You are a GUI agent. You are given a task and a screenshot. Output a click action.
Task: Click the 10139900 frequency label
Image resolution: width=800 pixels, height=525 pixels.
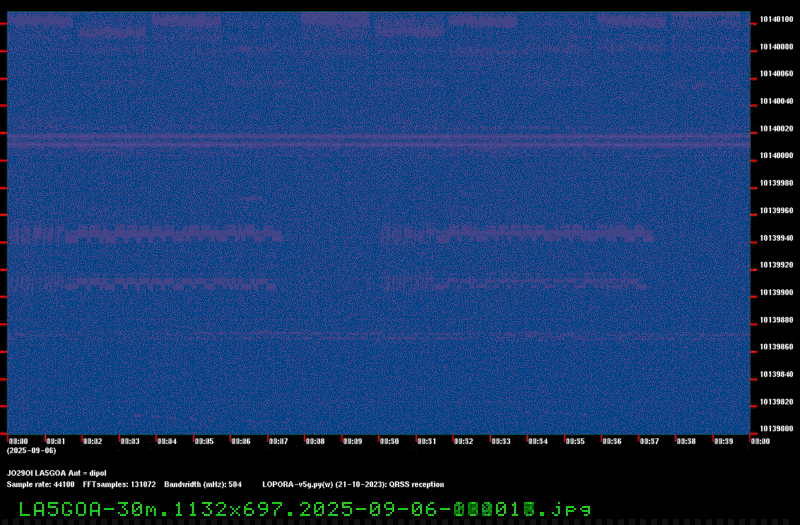point(776,293)
